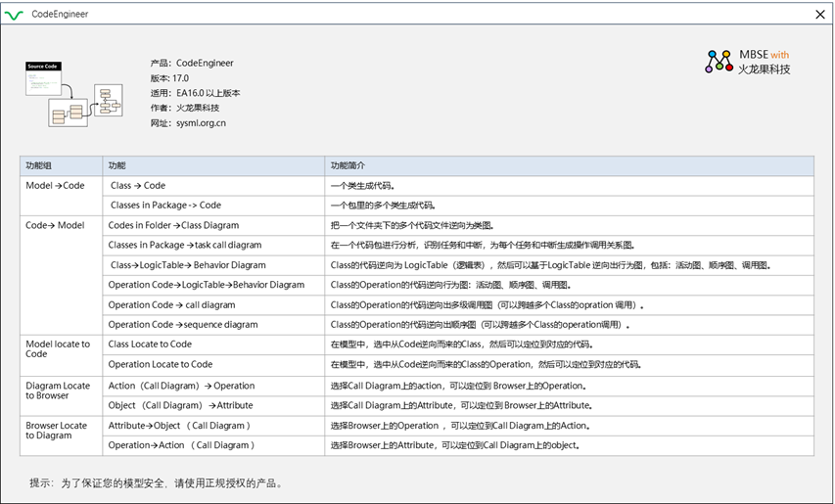Image resolution: width=835 pixels, height=504 pixels.
Task: Select 'Classes in Package →task call diagram'
Action: coord(213,246)
